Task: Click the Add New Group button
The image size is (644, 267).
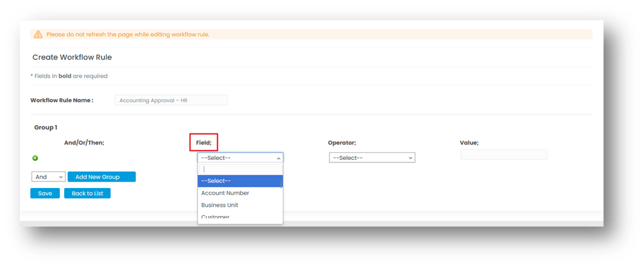Action: [x=102, y=177]
